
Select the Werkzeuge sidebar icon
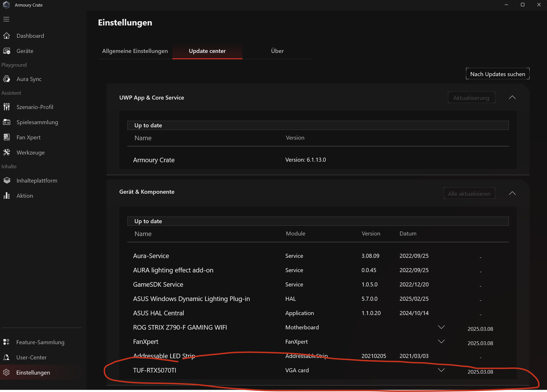6,152
